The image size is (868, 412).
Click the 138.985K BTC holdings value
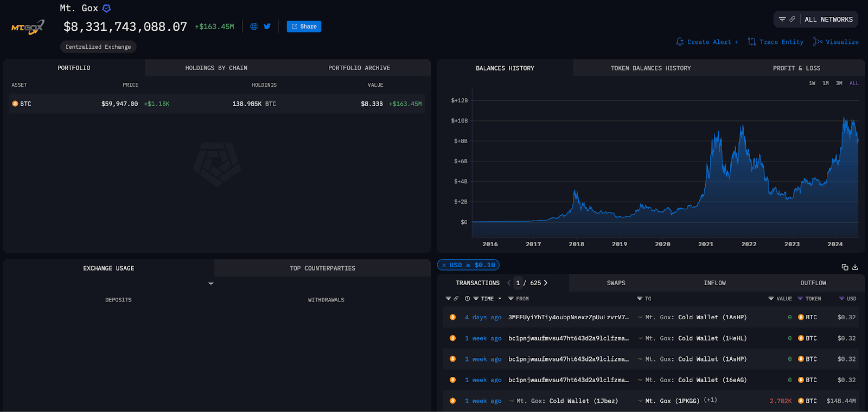click(x=254, y=104)
